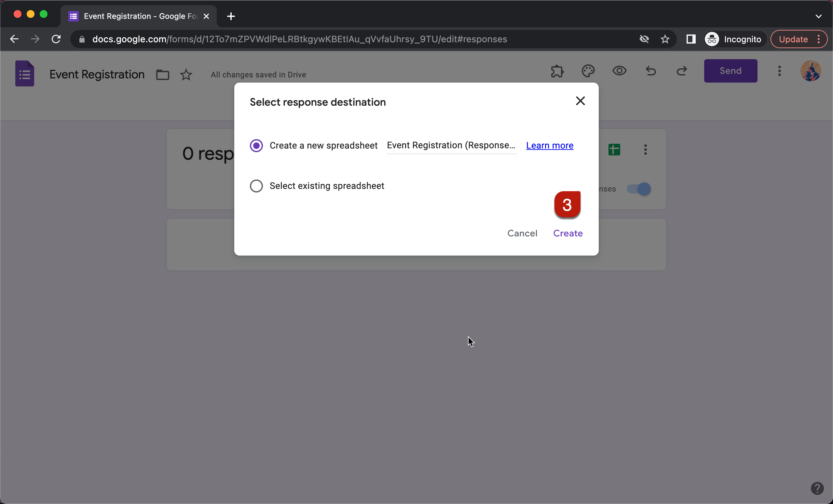Star the Event Registration form
This screenshot has width=833, height=504.
pos(186,75)
